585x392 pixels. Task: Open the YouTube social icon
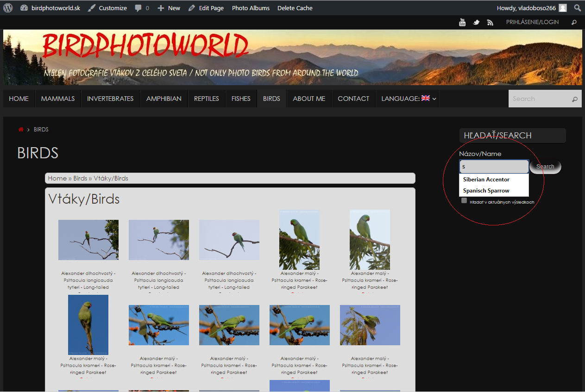pyautogui.click(x=462, y=22)
